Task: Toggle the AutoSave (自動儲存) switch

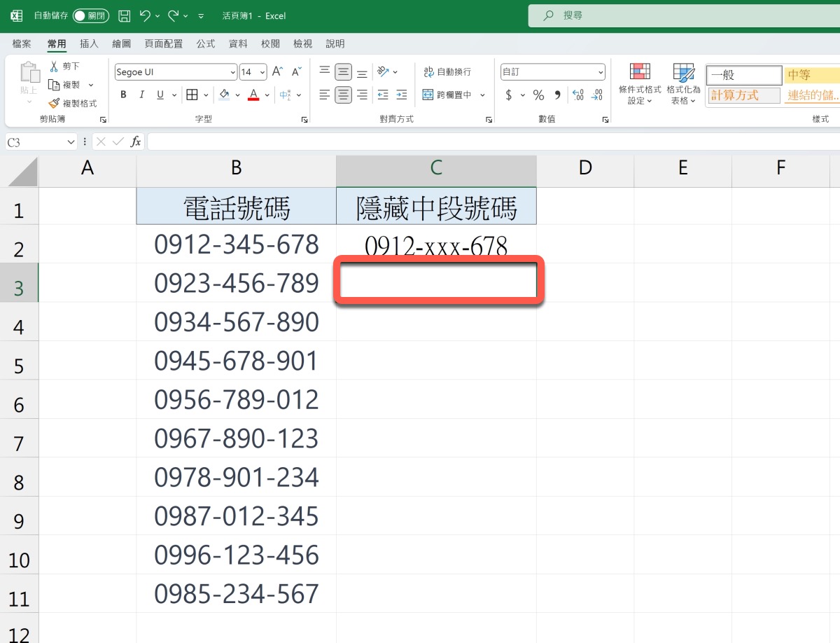Action: (90, 15)
